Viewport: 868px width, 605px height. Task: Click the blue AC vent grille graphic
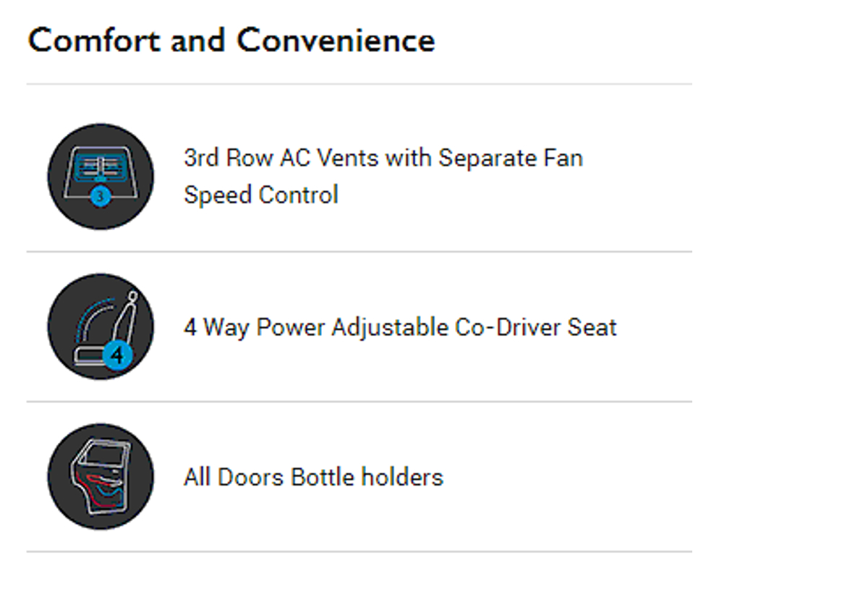(101, 167)
